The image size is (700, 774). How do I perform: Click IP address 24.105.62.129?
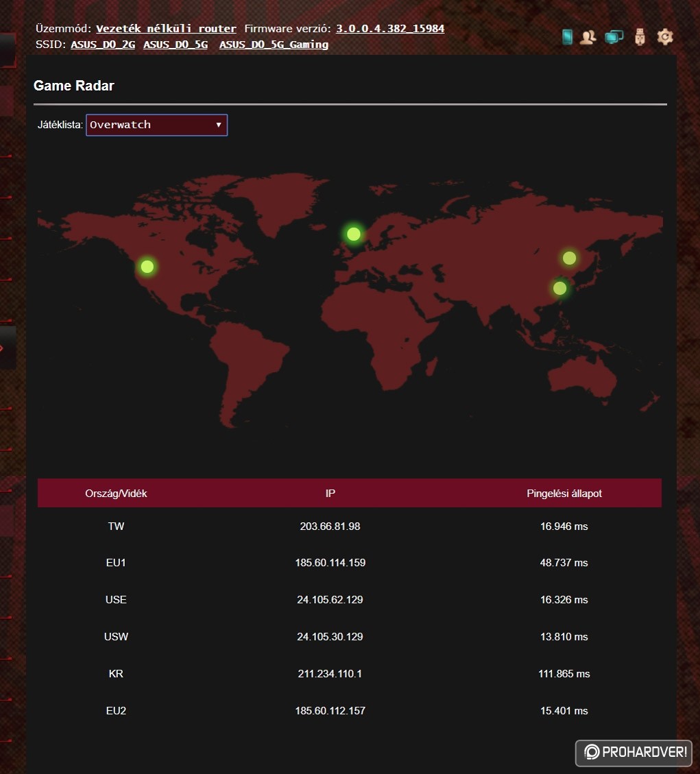(x=330, y=600)
